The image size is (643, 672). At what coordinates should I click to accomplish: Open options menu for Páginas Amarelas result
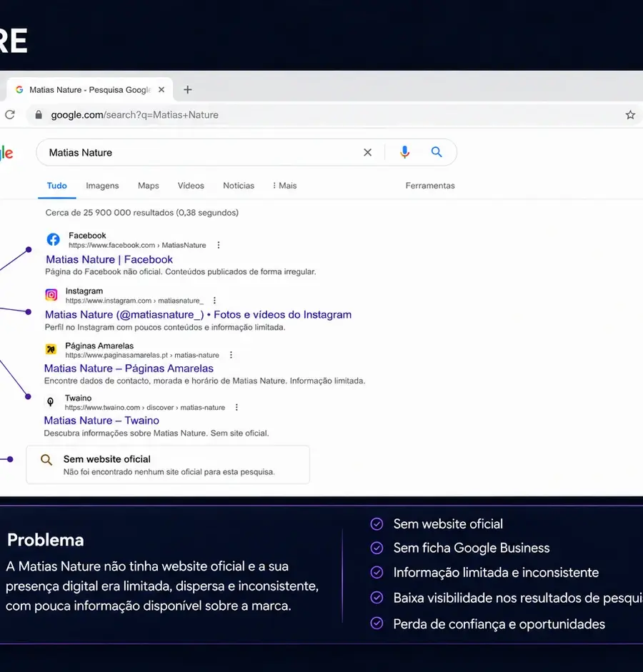point(231,355)
